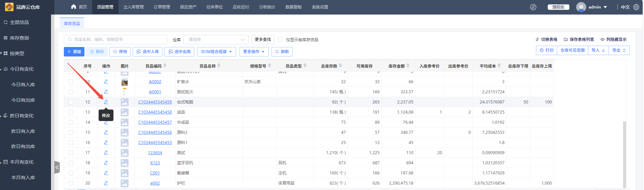Open the 仓库 selection dropdown

(x=216, y=40)
